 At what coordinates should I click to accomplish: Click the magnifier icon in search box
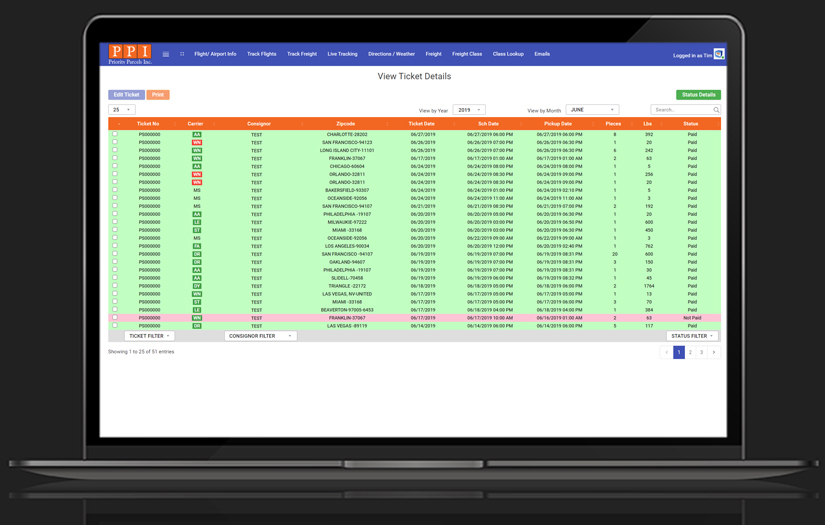(x=716, y=110)
